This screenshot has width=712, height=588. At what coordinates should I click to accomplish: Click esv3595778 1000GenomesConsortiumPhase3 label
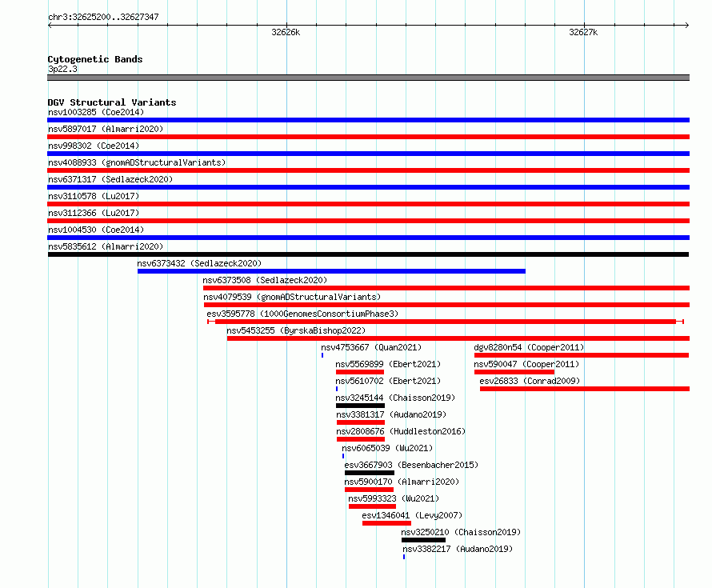coord(302,314)
